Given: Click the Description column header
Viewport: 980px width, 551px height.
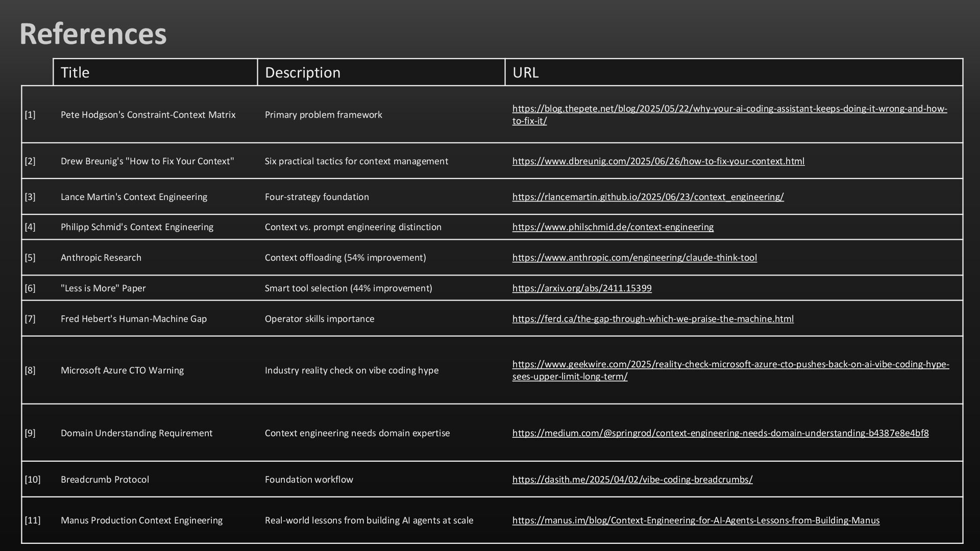Looking at the screenshot, I should pyautogui.click(x=303, y=72).
